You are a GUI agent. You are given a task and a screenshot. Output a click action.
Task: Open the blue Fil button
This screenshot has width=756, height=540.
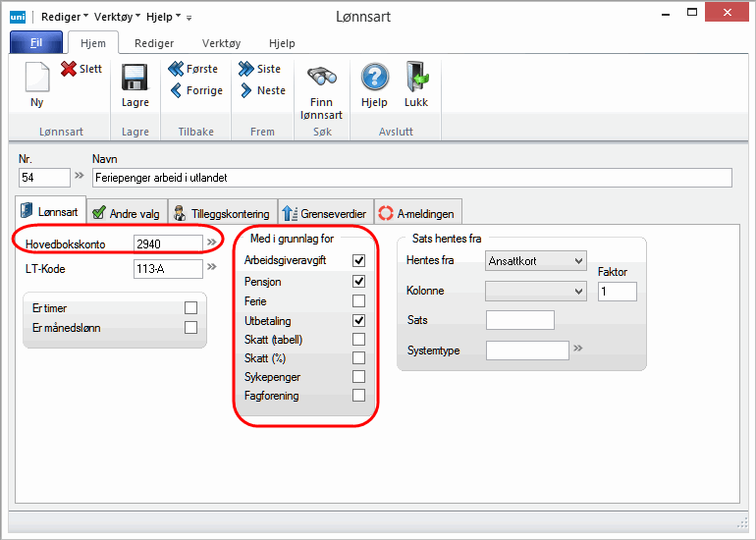point(36,43)
